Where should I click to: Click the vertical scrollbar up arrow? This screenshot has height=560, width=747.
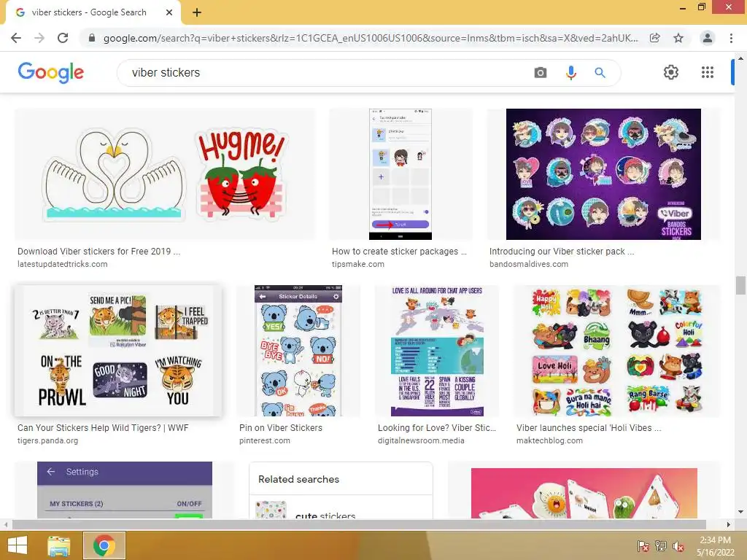[740, 58]
